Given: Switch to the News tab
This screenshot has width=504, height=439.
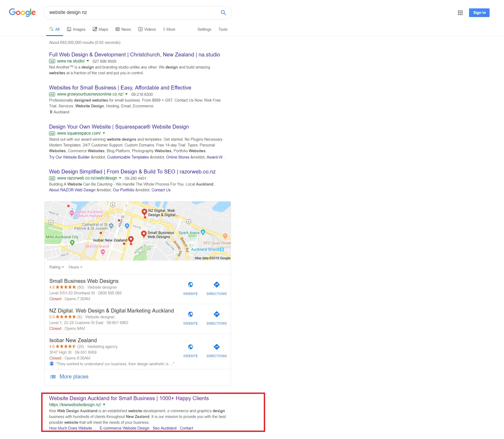Looking at the screenshot, I should (x=123, y=29).
